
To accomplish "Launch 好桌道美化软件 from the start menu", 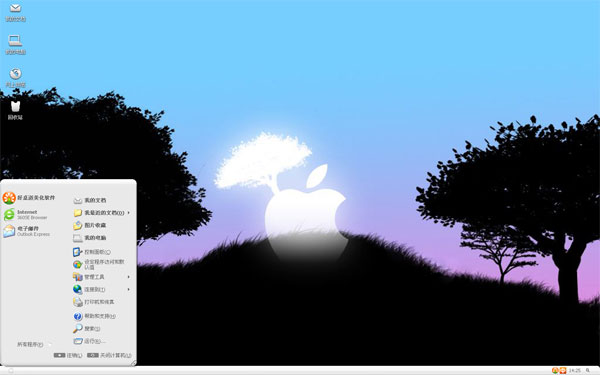I will [x=29, y=198].
